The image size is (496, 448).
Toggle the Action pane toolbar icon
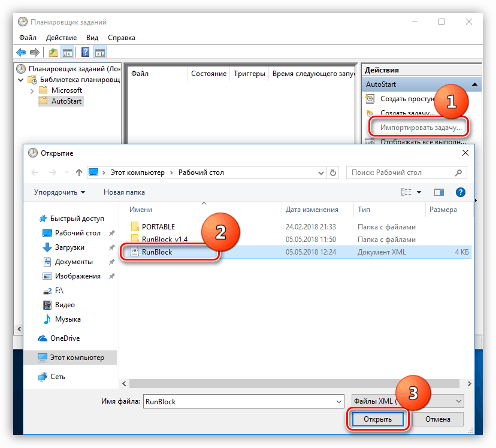[x=100, y=53]
